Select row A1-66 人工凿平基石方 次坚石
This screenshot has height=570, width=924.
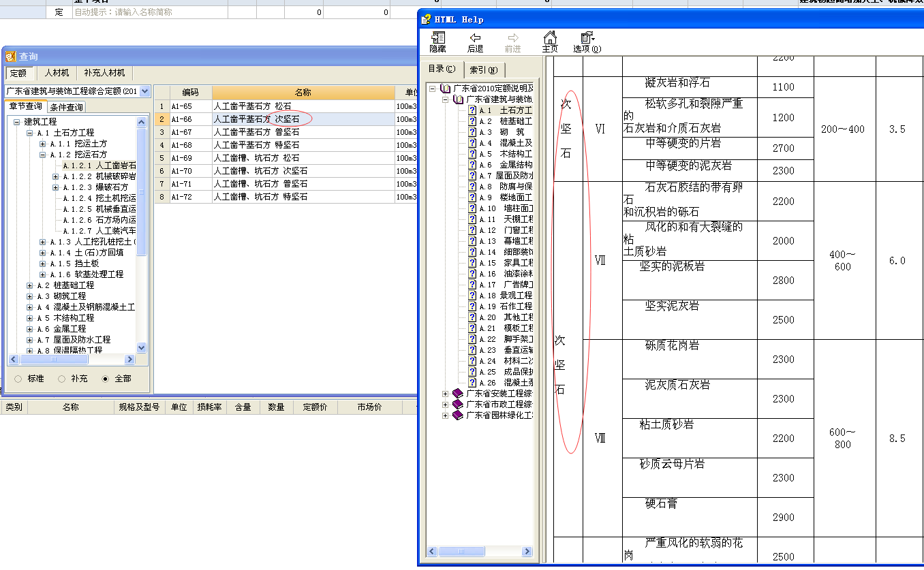point(286,119)
